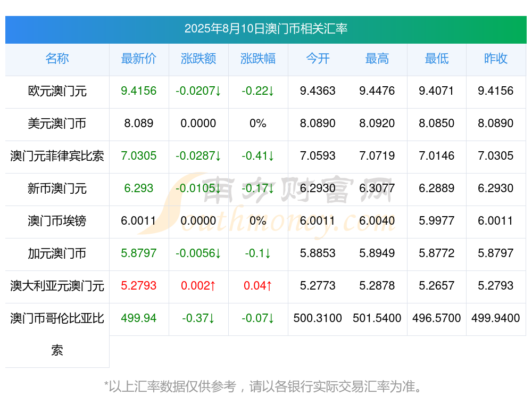Image resolution: width=532 pixels, height=403 pixels.
Task: Click the 新币澳门元 row name
Action: click(57, 188)
